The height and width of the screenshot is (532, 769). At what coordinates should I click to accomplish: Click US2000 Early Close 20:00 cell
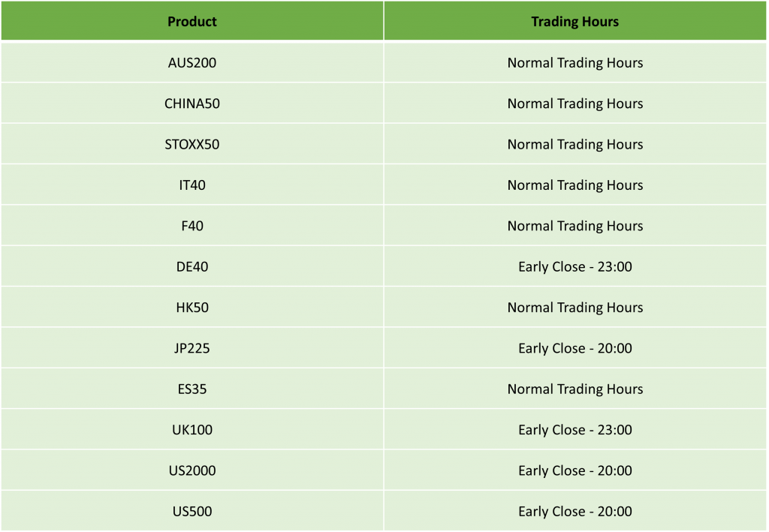point(574,470)
